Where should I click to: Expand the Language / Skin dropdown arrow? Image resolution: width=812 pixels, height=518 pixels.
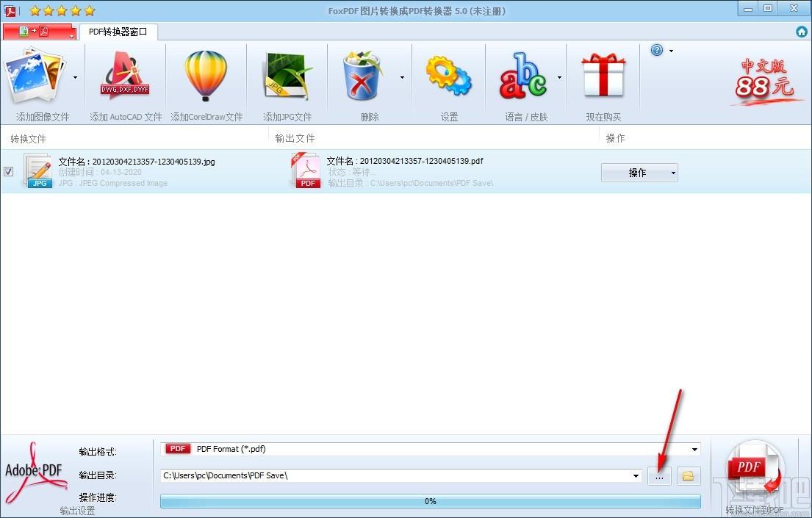(x=559, y=78)
